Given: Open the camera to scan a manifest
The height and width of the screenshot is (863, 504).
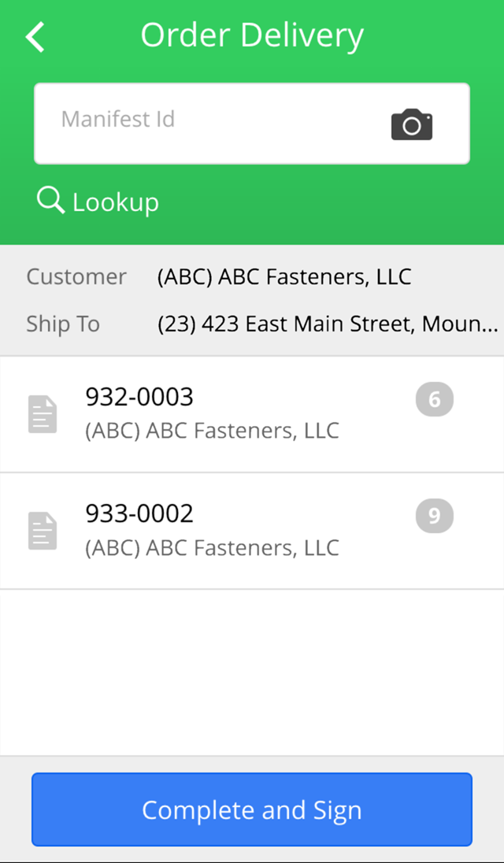Looking at the screenshot, I should (x=411, y=124).
